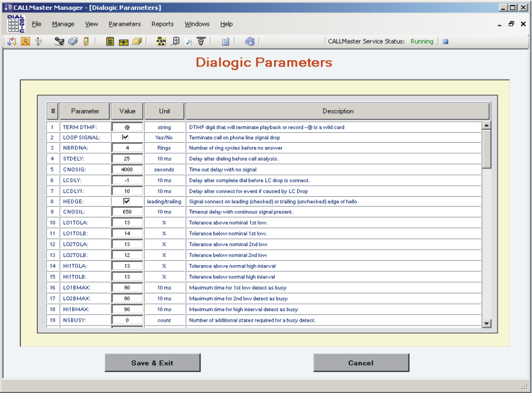Open the Reports menu
This screenshot has height=393, width=532.
(162, 24)
